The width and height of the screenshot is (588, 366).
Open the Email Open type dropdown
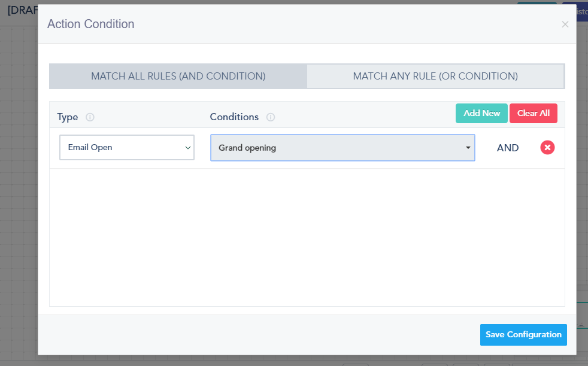coord(126,148)
